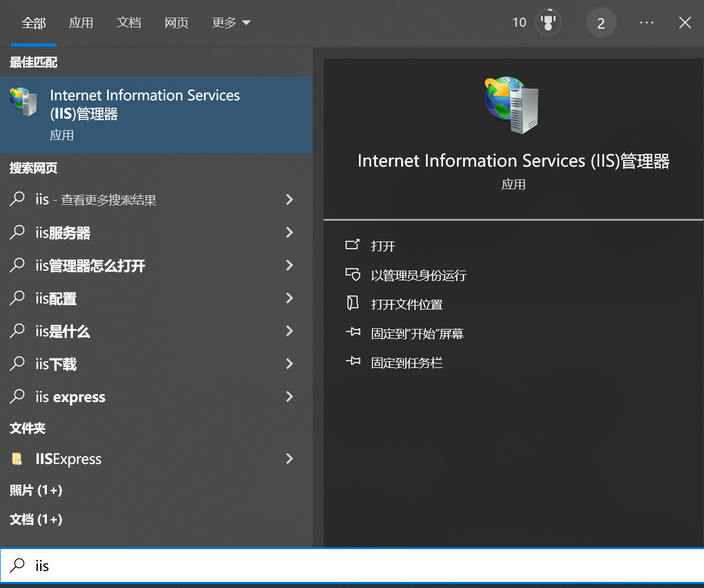The width and height of the screenshot is (704, 588).
Task: Expand the 'iis是什么' chevron
Action: (x=290, y=331)
